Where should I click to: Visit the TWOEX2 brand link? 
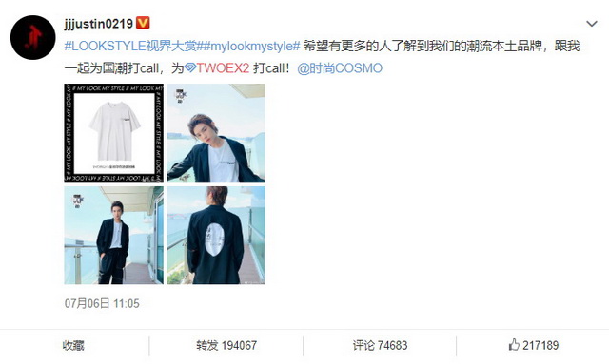[223, 68]
